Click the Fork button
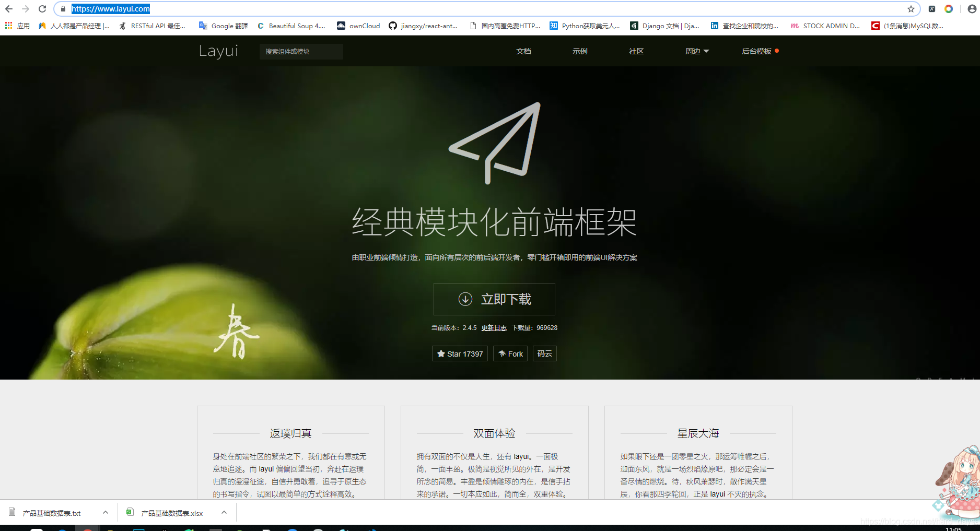Image resolution: width=980 pixels, height=531 pixels. pyautogui.click(x=510, y=353)
